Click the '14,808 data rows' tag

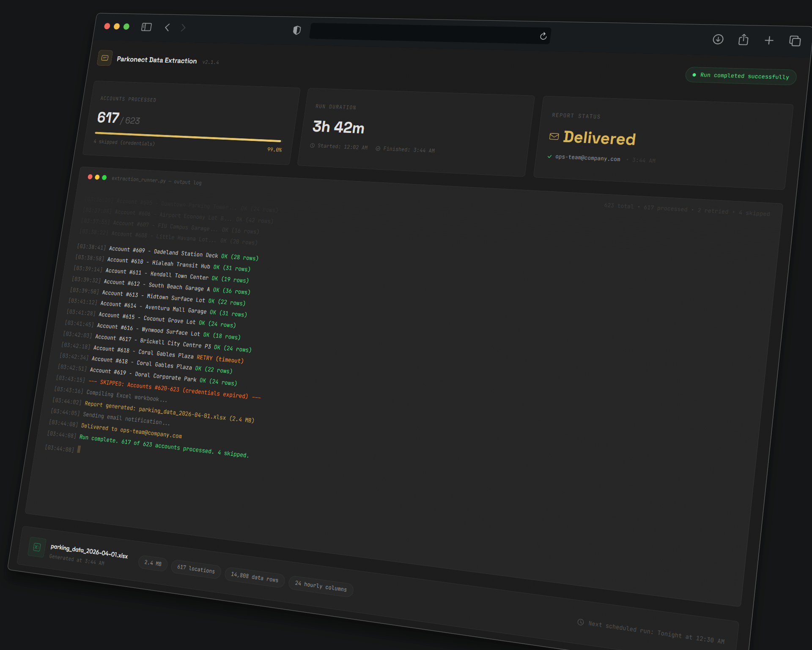255,577
